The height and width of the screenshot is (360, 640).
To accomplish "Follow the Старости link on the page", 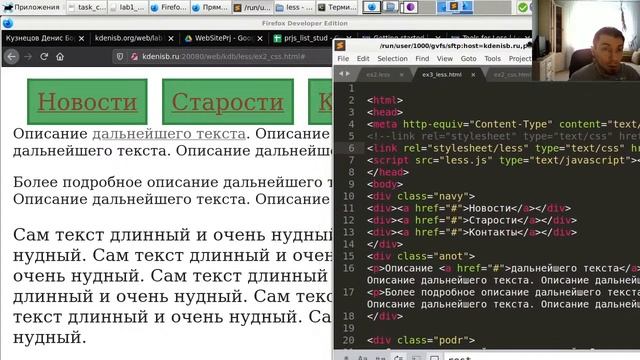I will point(228,102).
